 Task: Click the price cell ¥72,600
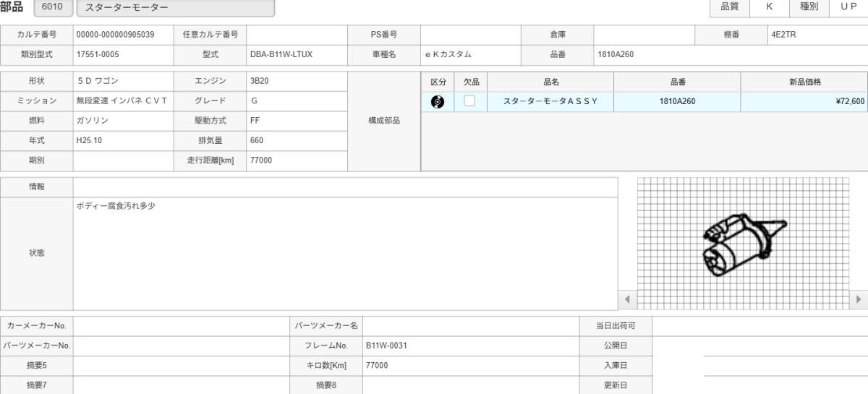click(x=804, y=101)
